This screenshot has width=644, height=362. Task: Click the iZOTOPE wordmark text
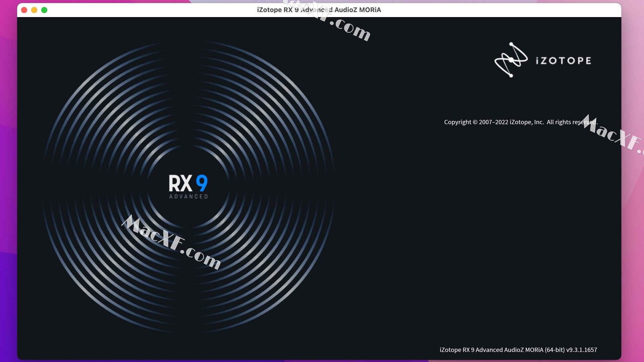coord(563,61)
